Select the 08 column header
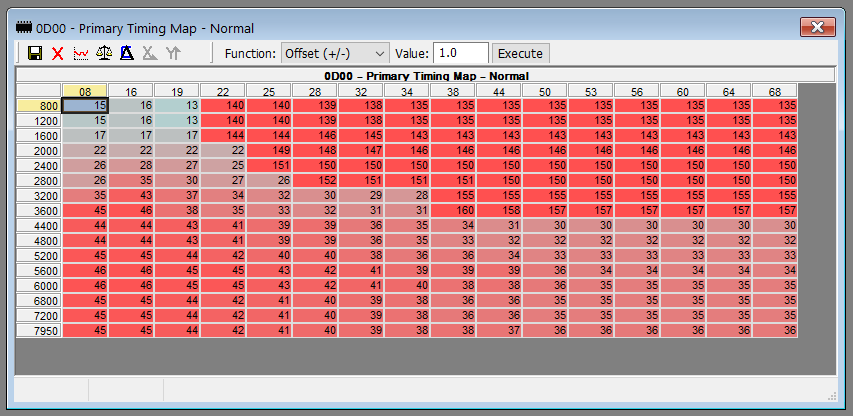The image size is (853, 416). point(85,91)
